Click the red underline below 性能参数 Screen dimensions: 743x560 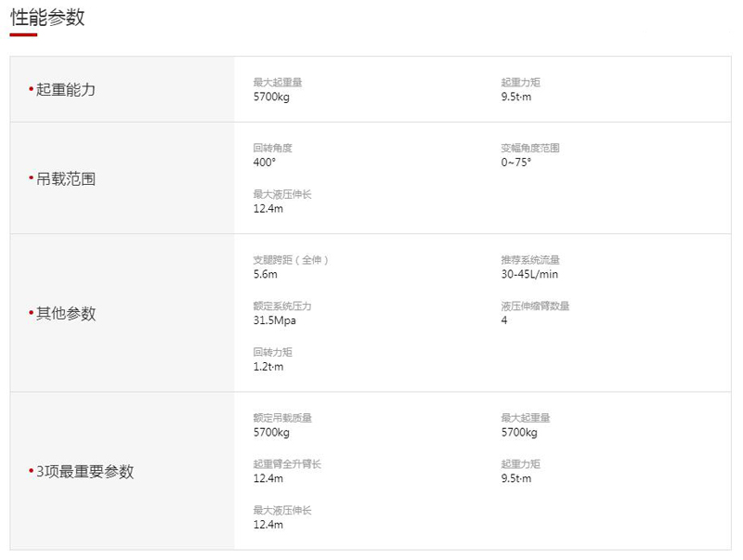[x=23, y=35]
